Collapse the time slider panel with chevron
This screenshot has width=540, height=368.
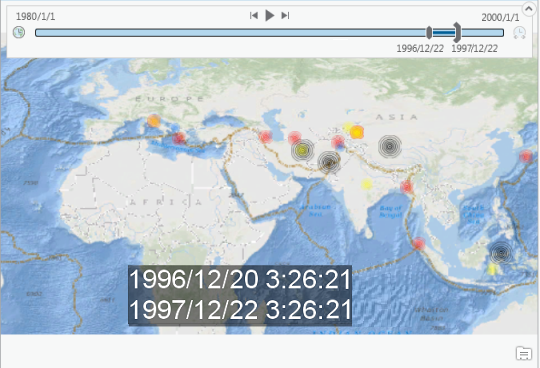(x=529, y=9)
